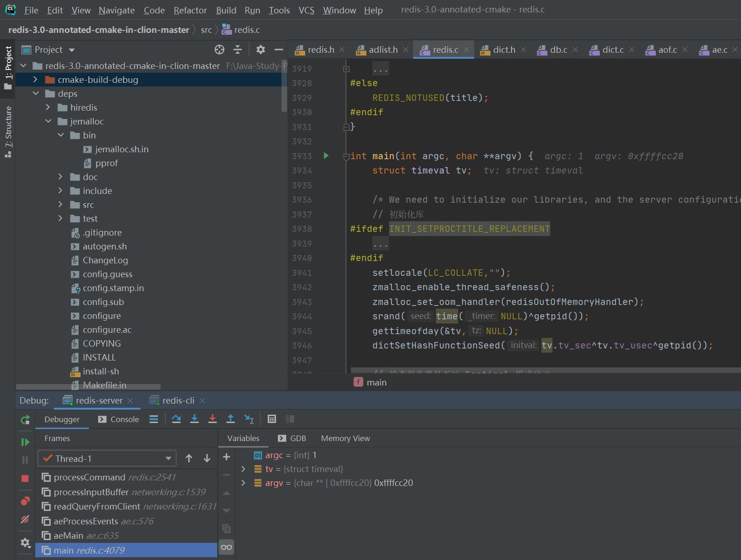Switch to the dict.h editor tab
The width and height of the screenshot is (741, 560).
pos(504,50)
